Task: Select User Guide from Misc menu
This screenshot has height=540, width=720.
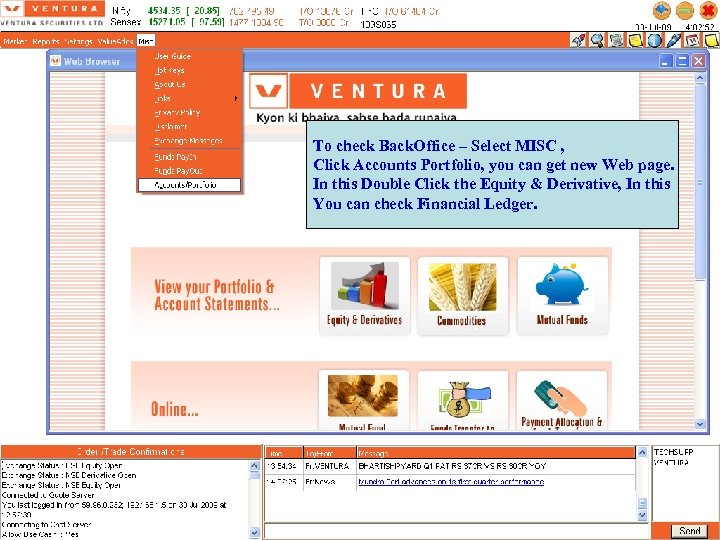Action: coord(189,56)
